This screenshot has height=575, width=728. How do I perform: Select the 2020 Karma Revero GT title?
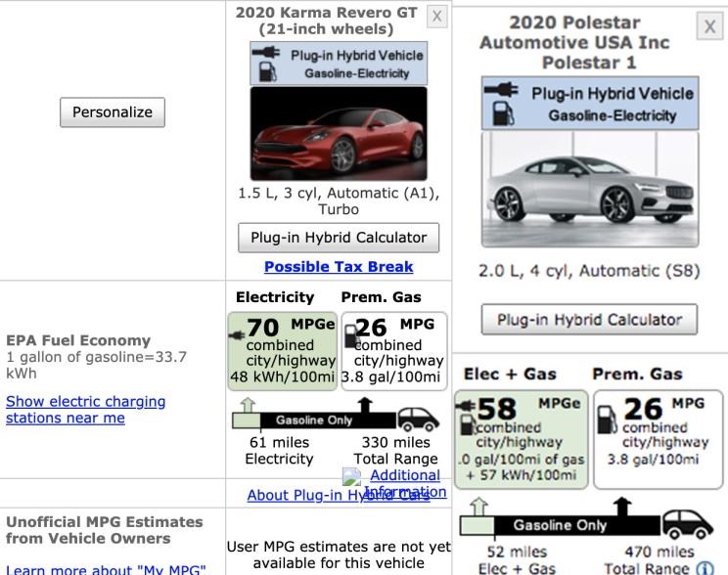pos(327,21)
